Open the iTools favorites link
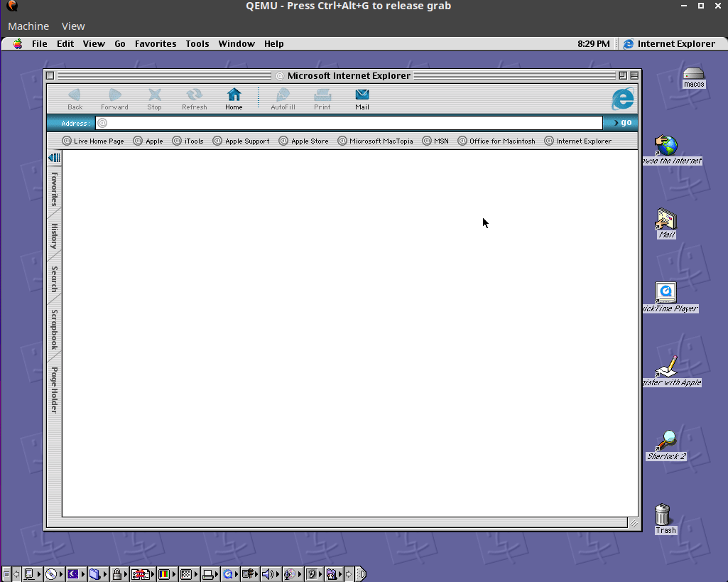The image size is (728, 582). click(x=188, y=141)
